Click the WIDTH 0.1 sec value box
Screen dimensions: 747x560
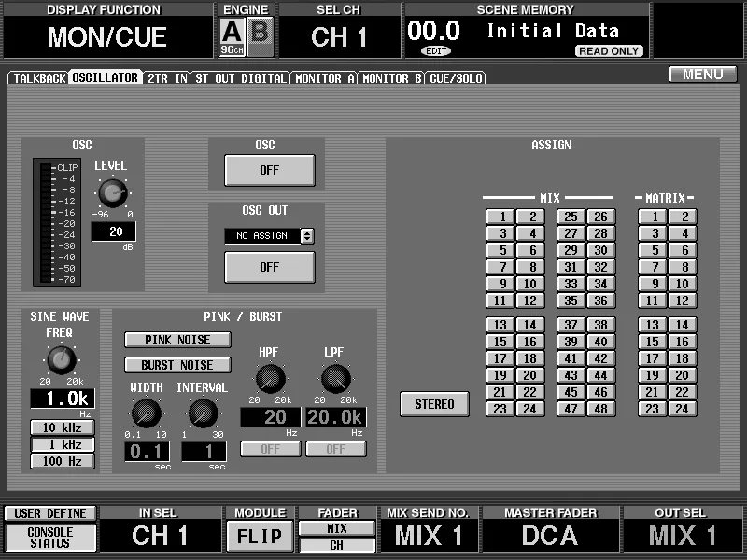(x=147, y=452)
